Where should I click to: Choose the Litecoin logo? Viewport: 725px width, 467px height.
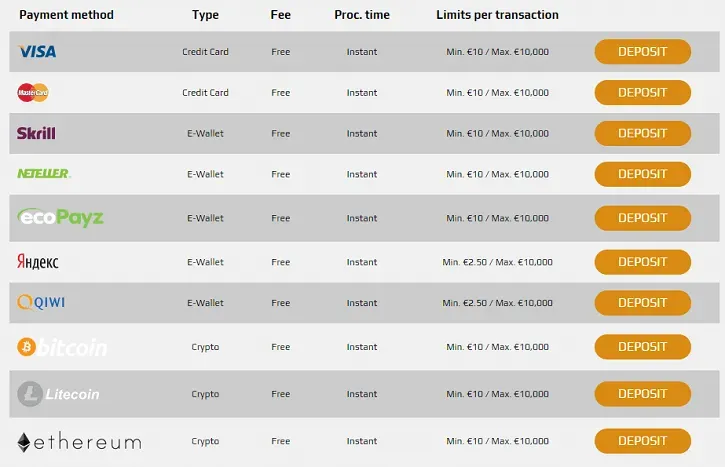(58, 394)
